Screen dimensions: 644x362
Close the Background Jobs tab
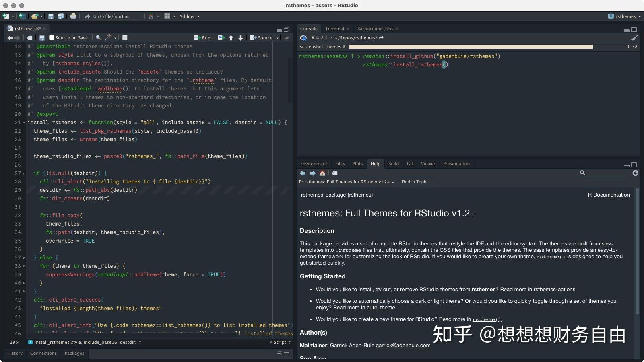click(397, 29)
